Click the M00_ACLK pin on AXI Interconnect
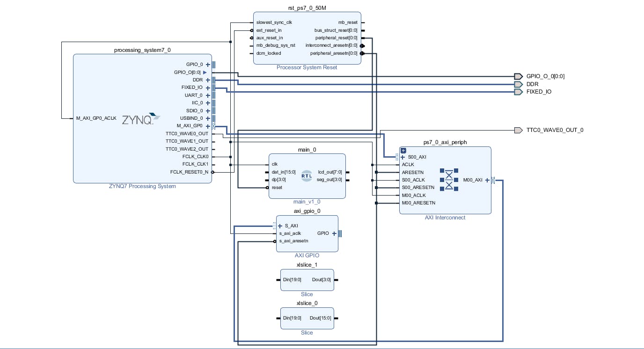 point(414,195)
